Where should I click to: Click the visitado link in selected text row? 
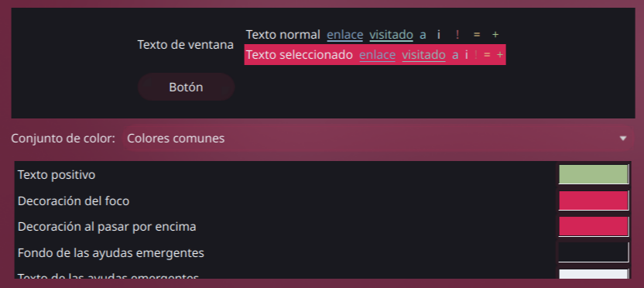tap(423, 55)
